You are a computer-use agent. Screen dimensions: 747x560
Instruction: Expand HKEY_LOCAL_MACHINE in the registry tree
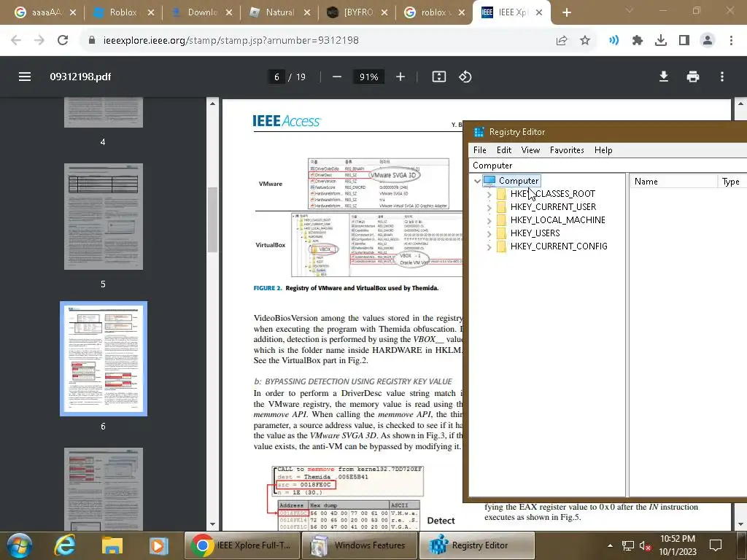tap(489, 221)
